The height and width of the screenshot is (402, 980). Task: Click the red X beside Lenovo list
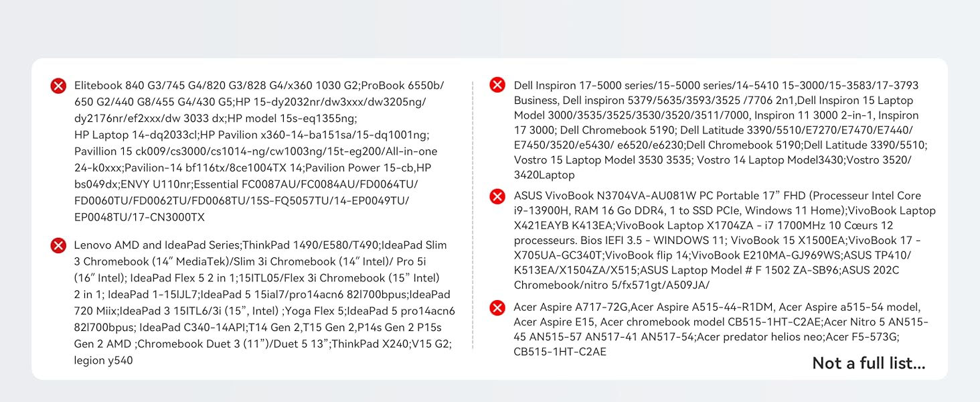(x=59, y=245)
